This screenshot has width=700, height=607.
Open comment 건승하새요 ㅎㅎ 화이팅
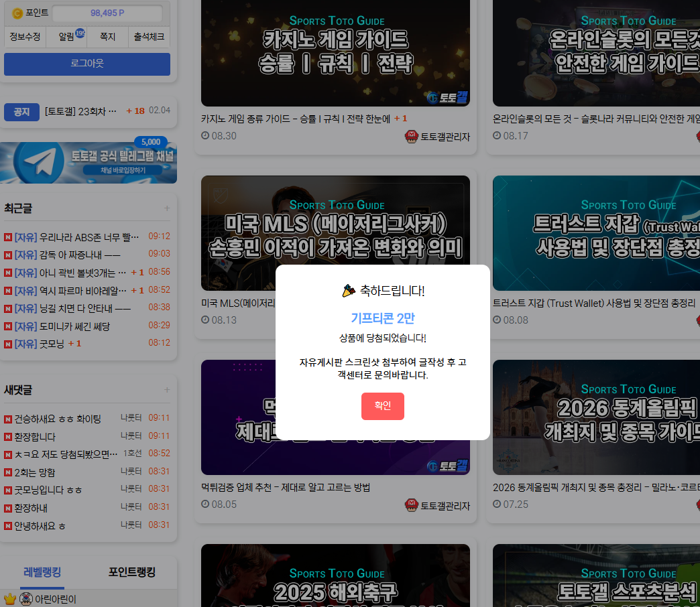coord(58,419)
